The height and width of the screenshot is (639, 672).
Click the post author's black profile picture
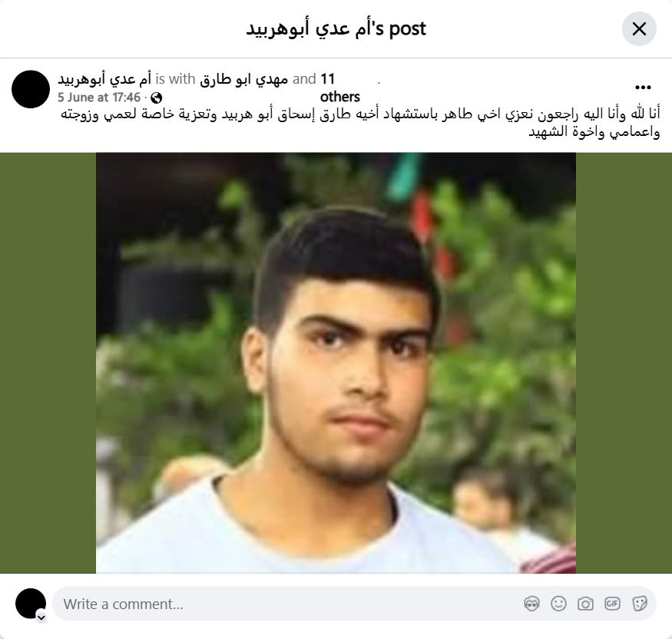click(31, 89)
